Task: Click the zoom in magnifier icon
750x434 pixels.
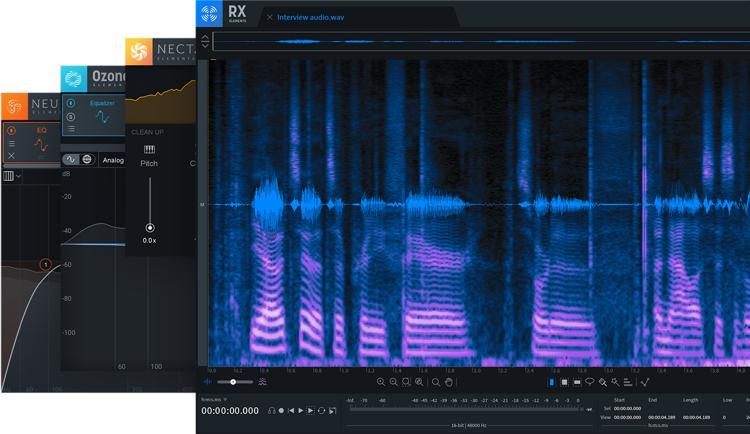Action: click(x=381, y=382)
